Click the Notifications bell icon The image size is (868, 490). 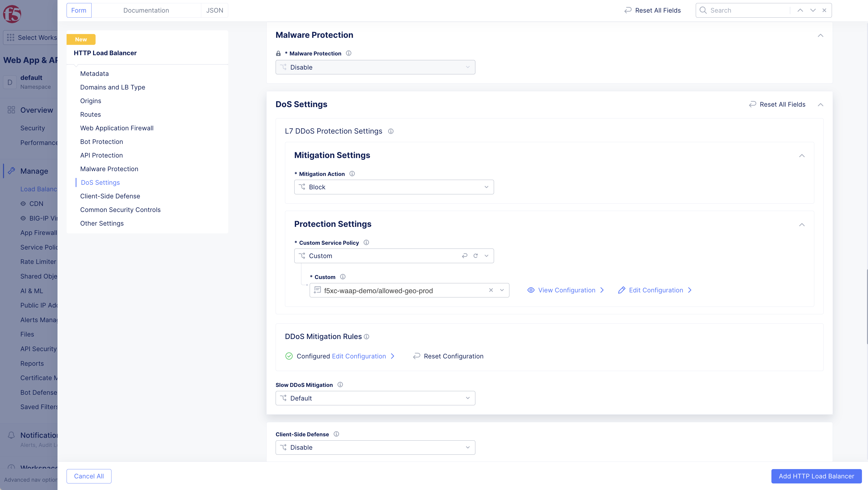11,435
